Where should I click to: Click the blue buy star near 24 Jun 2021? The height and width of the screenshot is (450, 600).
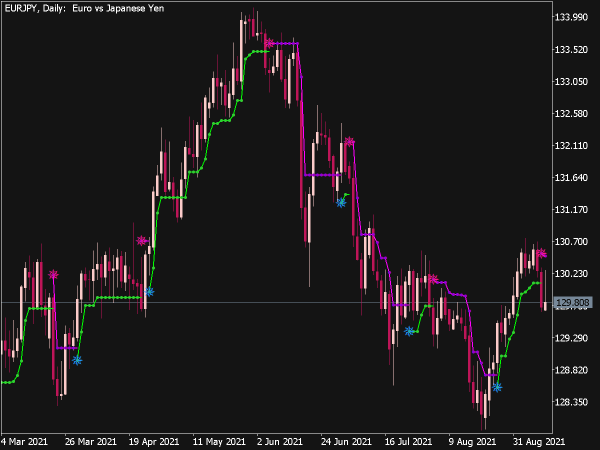click(x=341, y=203)
